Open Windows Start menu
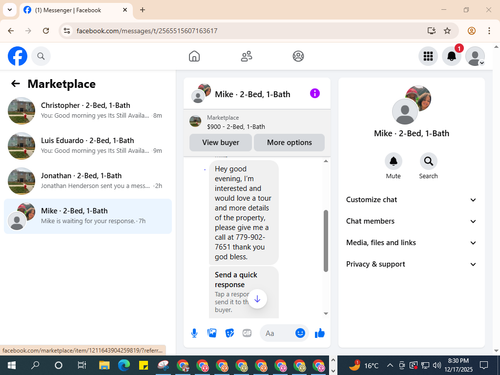Viewport: 500px width, 375px height. pyautogui.click(x=12, y=366)
